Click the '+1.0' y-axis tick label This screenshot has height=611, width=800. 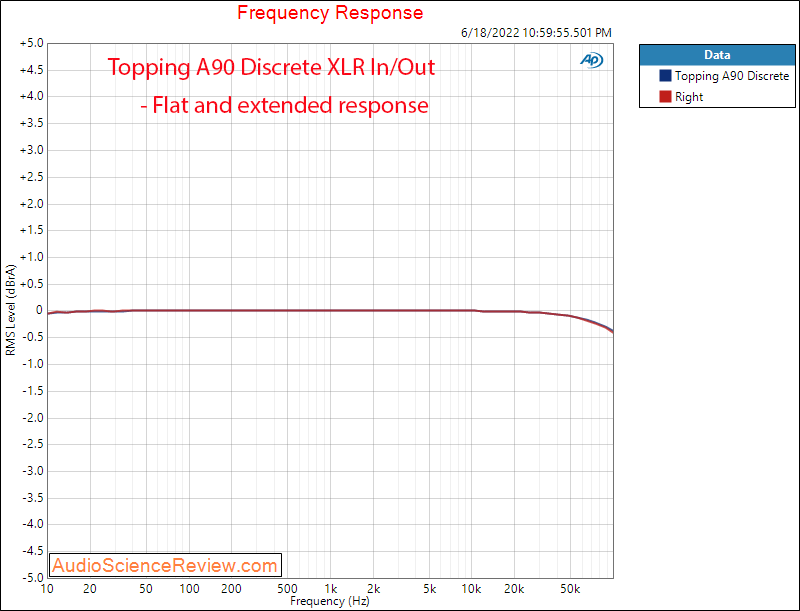coord(32,257)
